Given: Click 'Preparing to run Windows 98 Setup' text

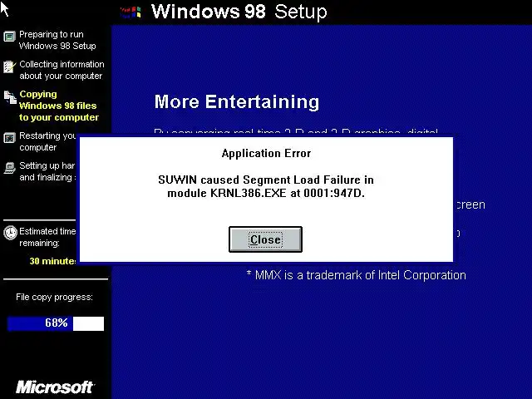Looking at the screenshot, I should point(57,40).
